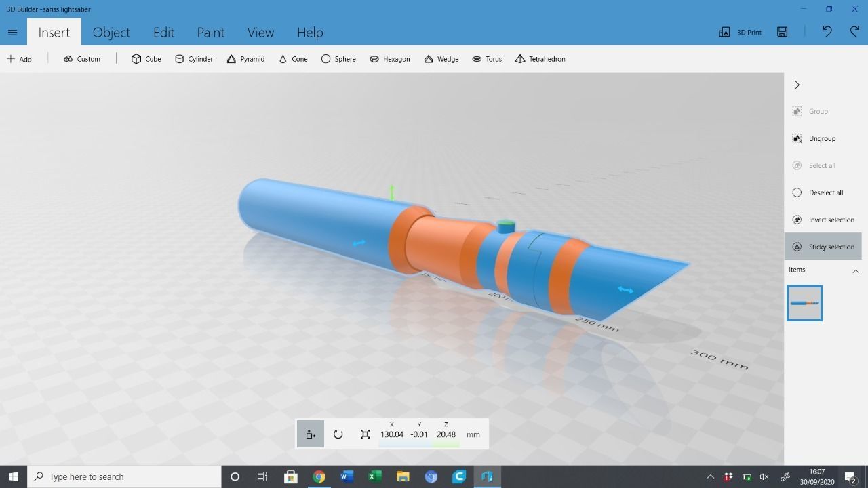Click the blue arrow handle near the emitter
This screenshot has width=868, height=488.
625,290
